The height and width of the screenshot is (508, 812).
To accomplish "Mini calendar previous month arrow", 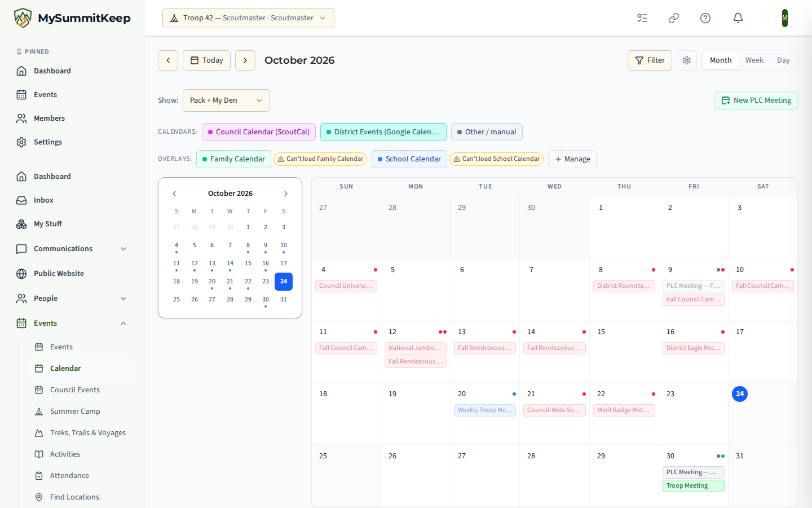I will pyautogui.click(x=174, y=194).
